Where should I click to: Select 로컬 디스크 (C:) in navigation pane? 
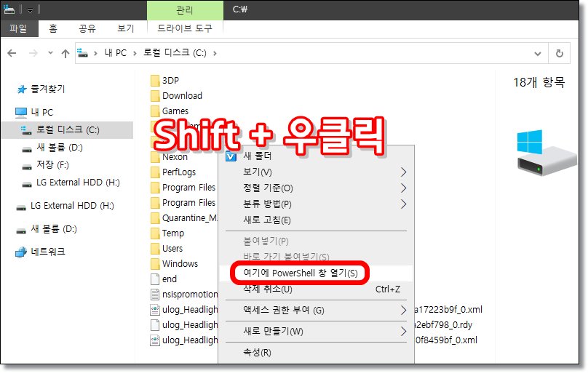click(68, 130)
